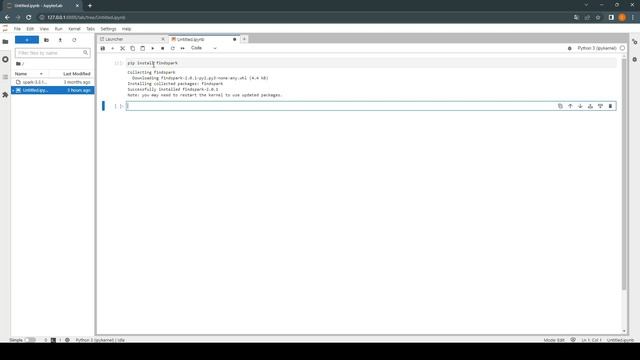Close the Launcher tab
Image resolution: width=640 pixels, height=360 pixels.
[x=163, y=39]
